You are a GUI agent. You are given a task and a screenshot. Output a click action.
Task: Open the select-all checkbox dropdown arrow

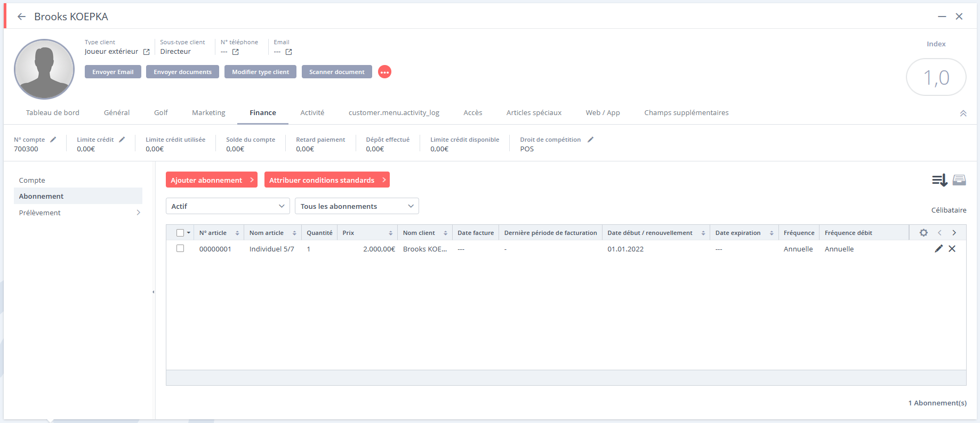coord(189,233)
